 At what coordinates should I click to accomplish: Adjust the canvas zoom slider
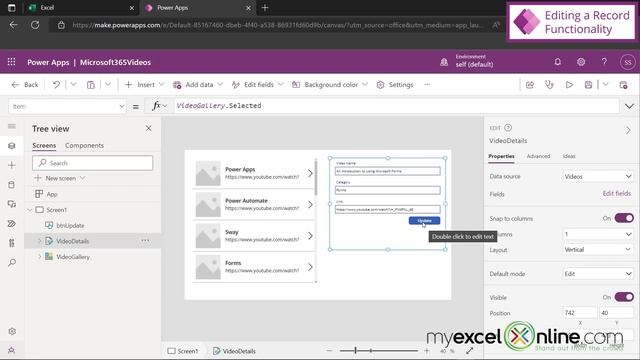379,350
